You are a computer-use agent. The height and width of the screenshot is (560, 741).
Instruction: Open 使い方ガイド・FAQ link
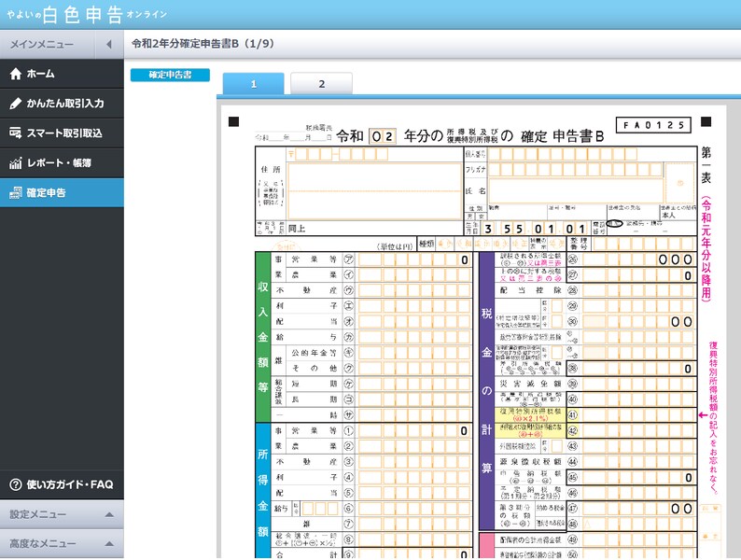click(62, 484)
